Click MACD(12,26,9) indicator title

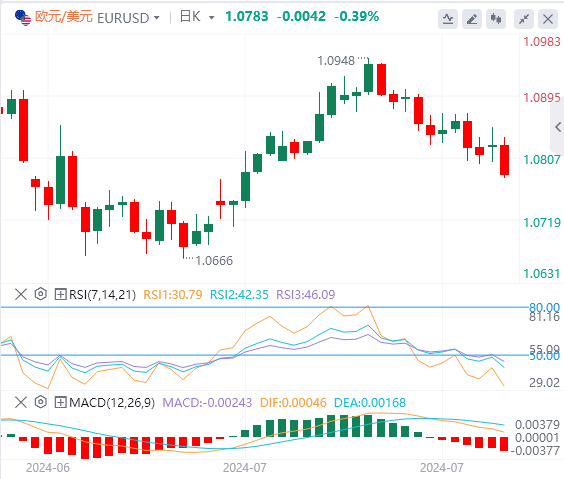(x=112, y=403)
